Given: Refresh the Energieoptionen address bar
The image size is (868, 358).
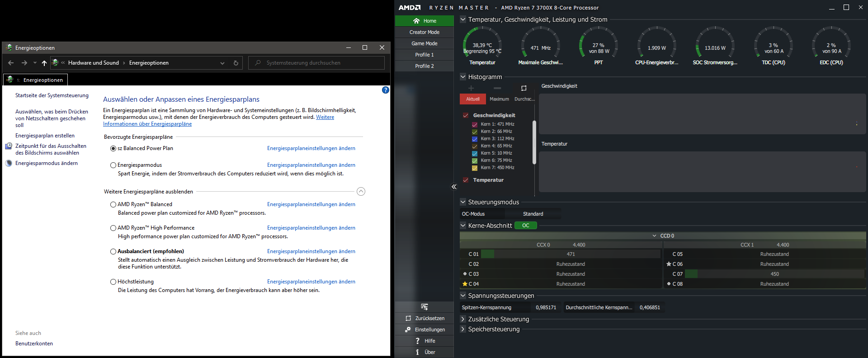Looking at the screenshot, I should (x=236, y=63).
